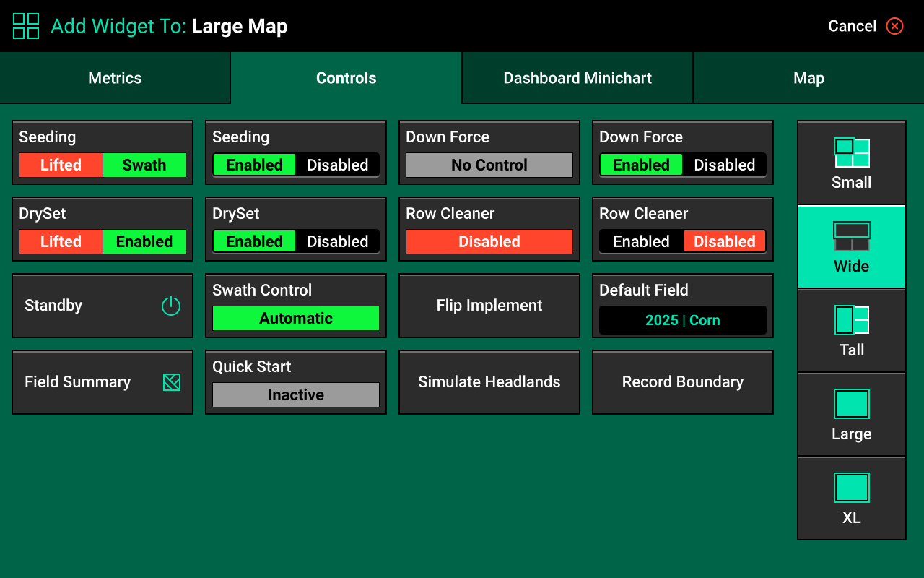Viewport: 924px width, 578px height.
Task: Set Seeding toggle to Disabled
Action: coord(338,165)
